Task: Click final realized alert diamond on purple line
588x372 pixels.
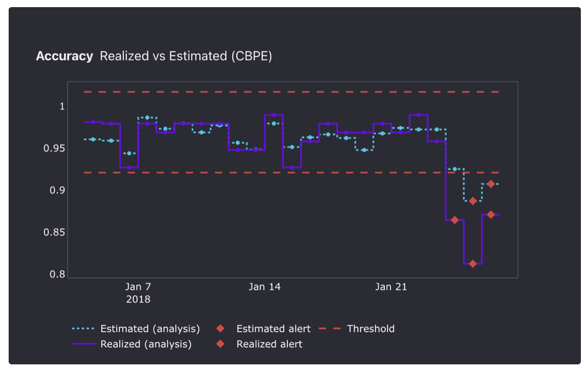Action: [x=491, y=215]
